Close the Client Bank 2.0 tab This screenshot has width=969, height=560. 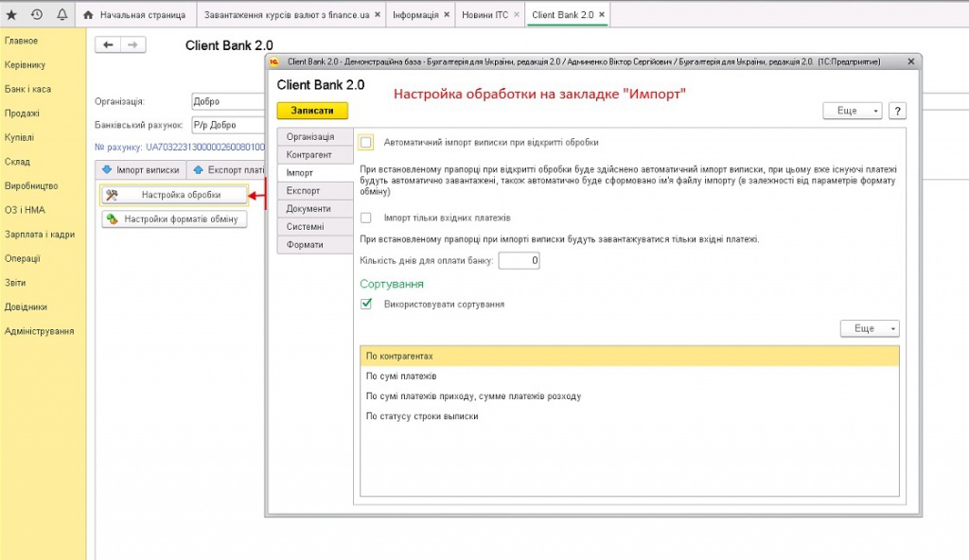pos(602,15)
